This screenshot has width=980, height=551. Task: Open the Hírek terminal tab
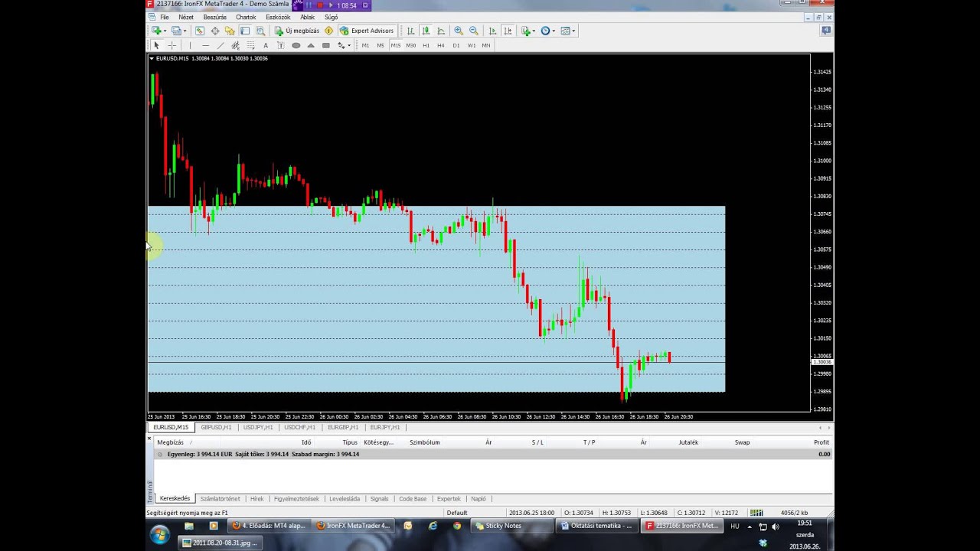point(256,498)
